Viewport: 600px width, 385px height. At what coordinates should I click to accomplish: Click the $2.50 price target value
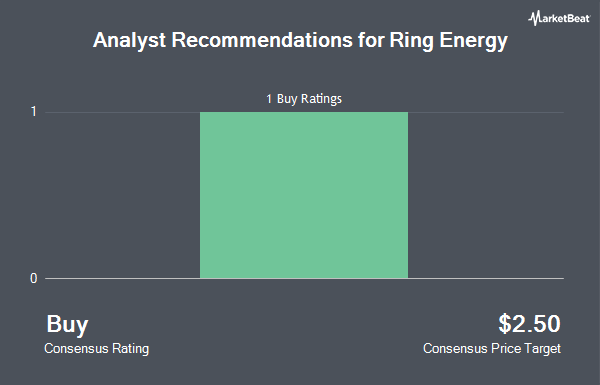pyautogui.click(x=529, y=324)
